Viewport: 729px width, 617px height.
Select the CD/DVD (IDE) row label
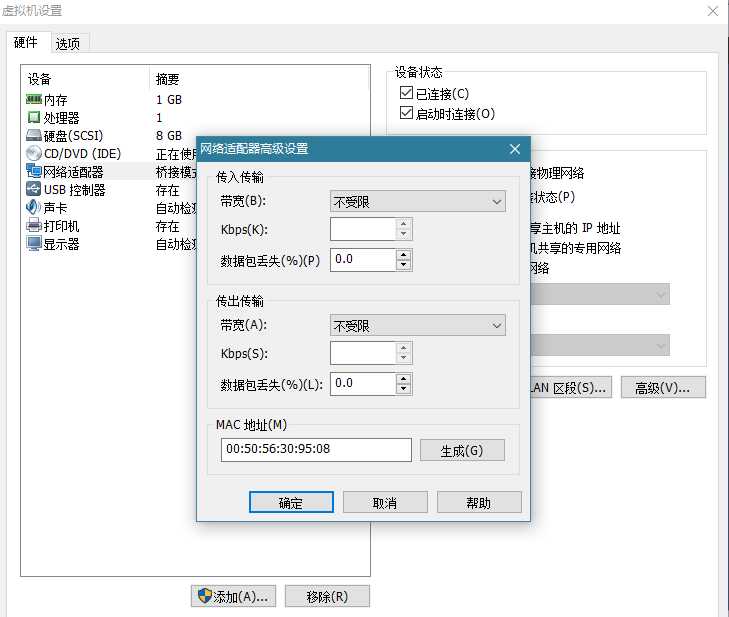82,154
